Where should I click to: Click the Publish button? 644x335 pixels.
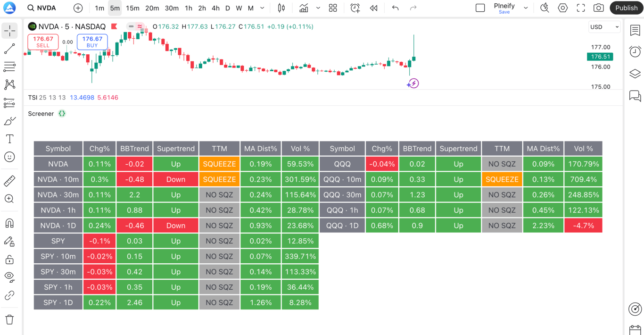point(626,8)
